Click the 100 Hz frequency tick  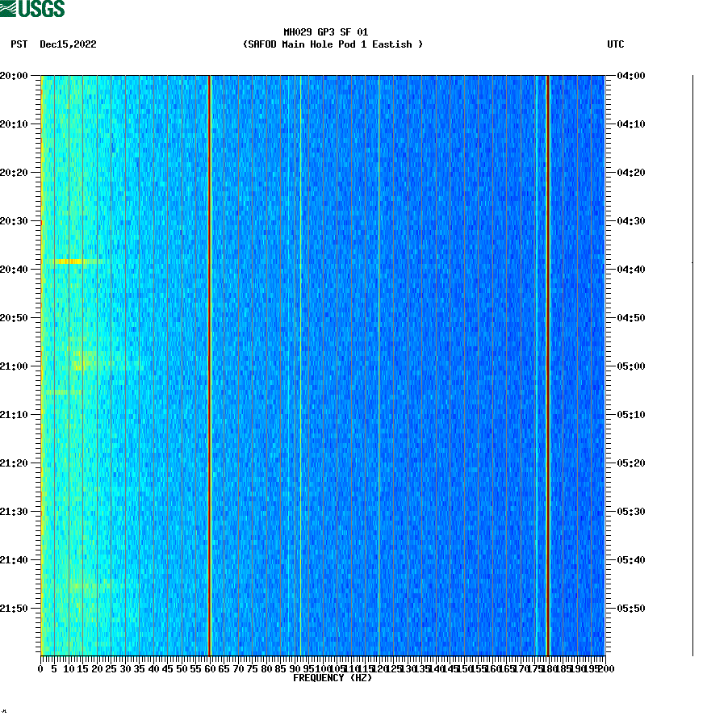(322, 668)
